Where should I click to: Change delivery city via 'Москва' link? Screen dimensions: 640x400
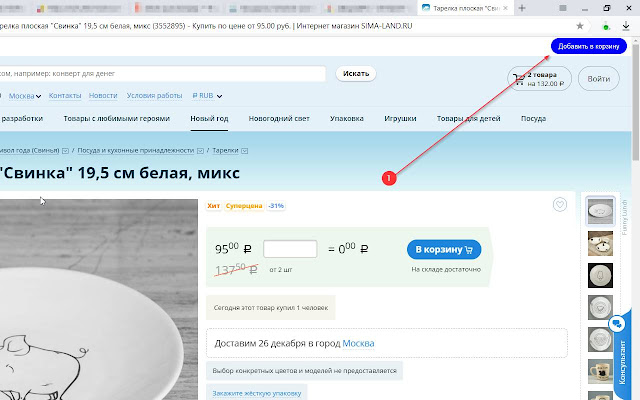358,343
